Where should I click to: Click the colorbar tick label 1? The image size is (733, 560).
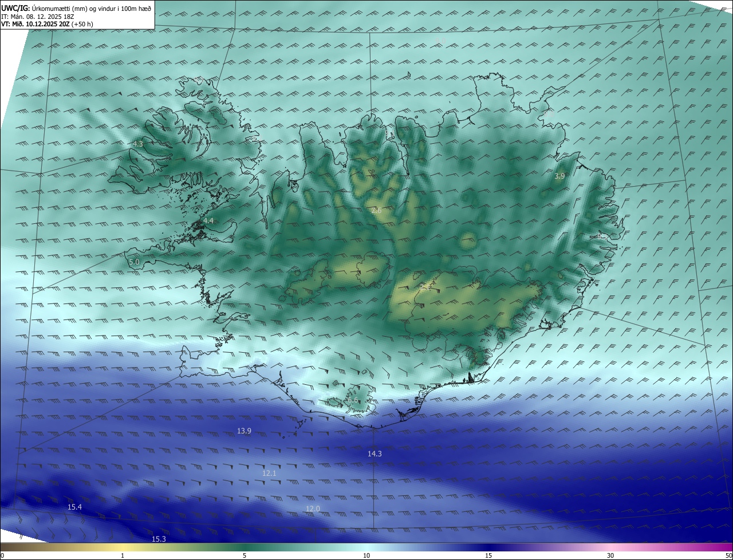point(123,555)
